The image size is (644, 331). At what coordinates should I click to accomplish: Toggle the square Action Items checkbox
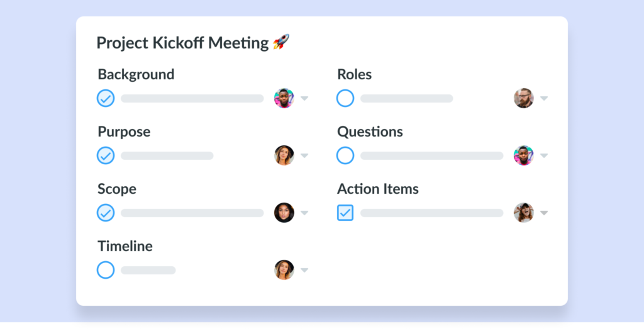click(x=345, y=213)
